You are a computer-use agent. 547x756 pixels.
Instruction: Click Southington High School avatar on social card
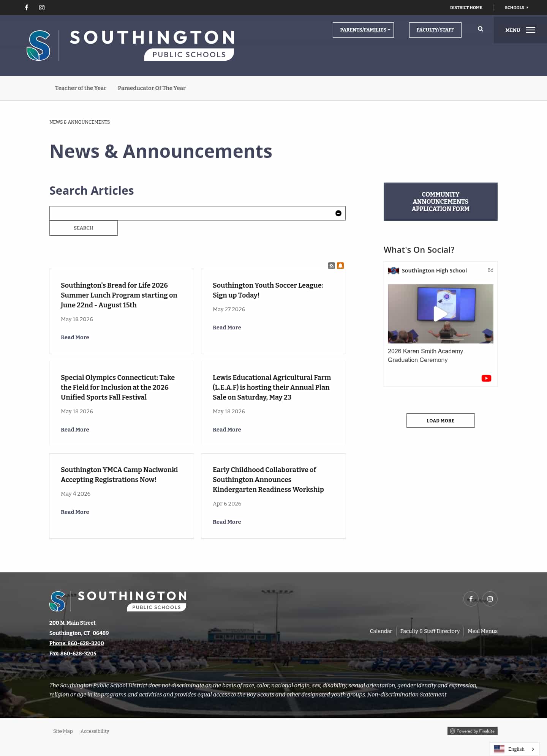coord(393,271)
